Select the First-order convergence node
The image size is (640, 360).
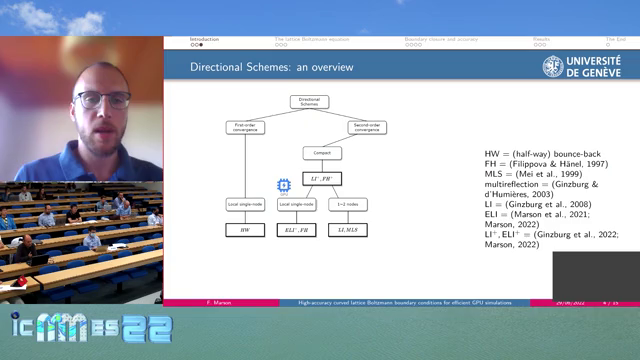point(245,128)
